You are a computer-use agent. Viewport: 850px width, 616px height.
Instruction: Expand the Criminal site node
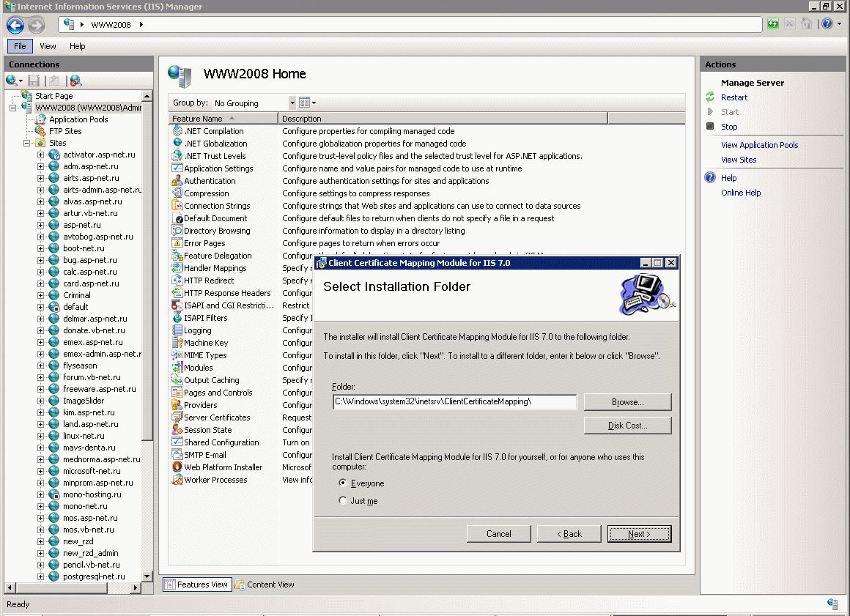tap(40, 295)
